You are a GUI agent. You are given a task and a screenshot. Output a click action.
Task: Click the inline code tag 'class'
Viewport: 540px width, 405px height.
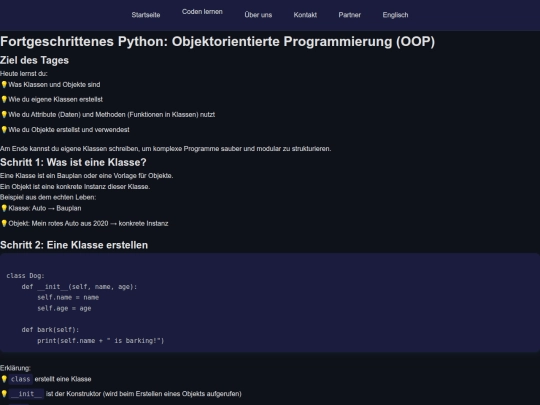[x=21, y=379]
